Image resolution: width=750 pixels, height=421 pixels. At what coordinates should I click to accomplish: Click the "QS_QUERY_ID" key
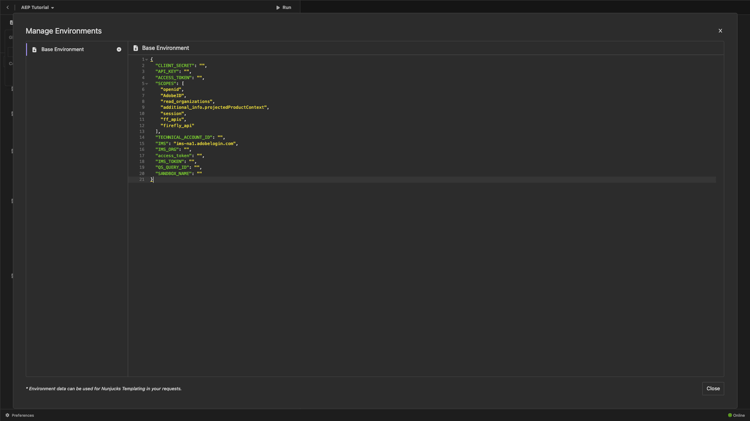pyautogui.click(x=172, y=167)
